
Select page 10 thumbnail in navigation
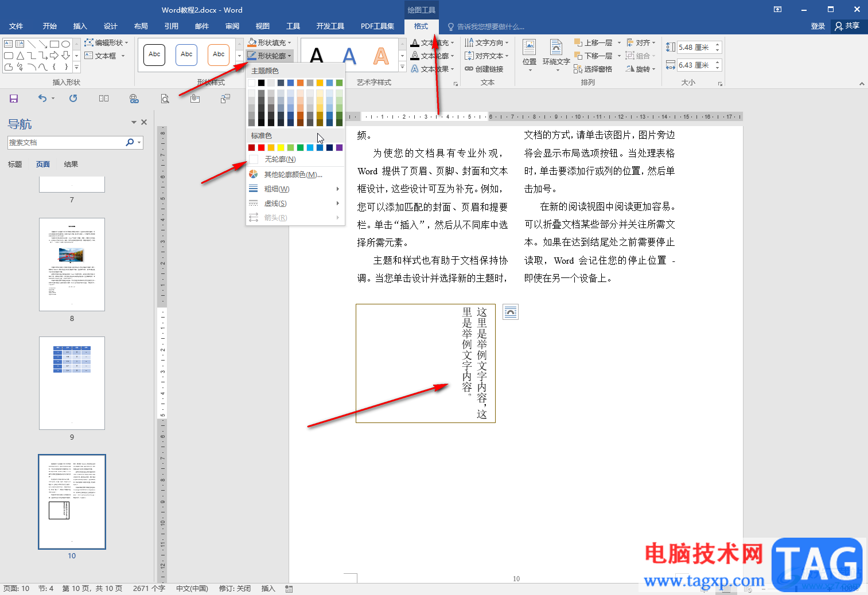tap(72, 502)
